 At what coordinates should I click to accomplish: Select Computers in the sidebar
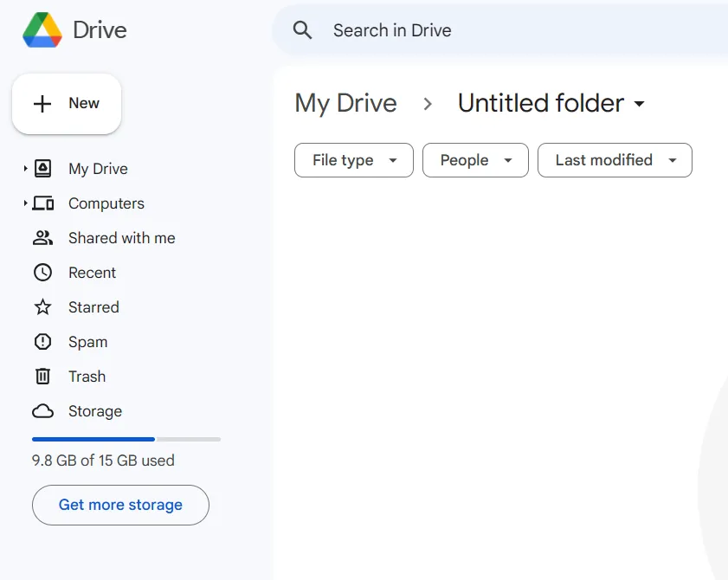(x=106, y=203)
